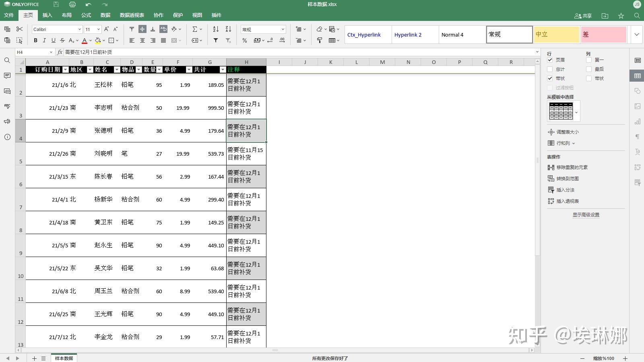Viewport: 644px width, 362px height.
Task: Expand the cell styles gallery
Action: pyautogui.click(x=636, y=35)
